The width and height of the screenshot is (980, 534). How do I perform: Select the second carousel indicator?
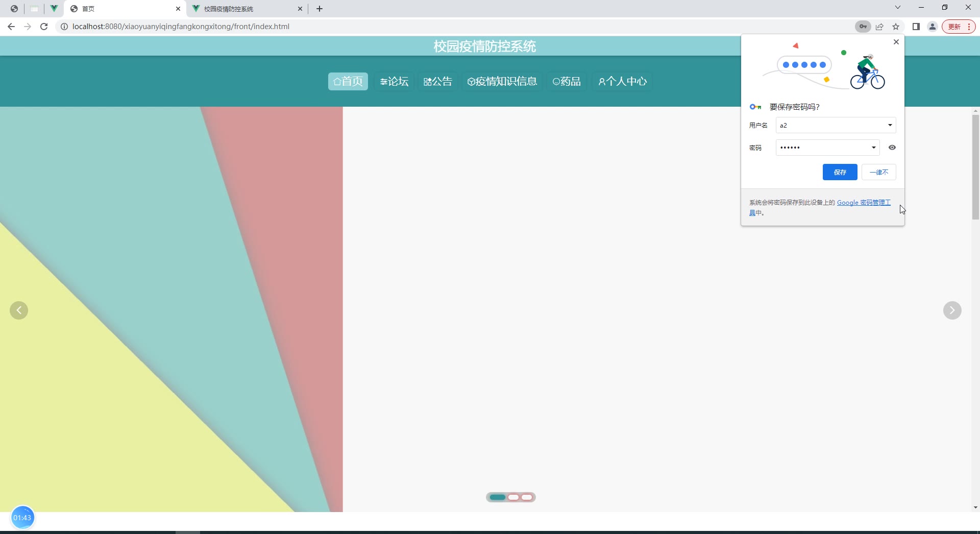pyautogui.click(x=513, y=497)
